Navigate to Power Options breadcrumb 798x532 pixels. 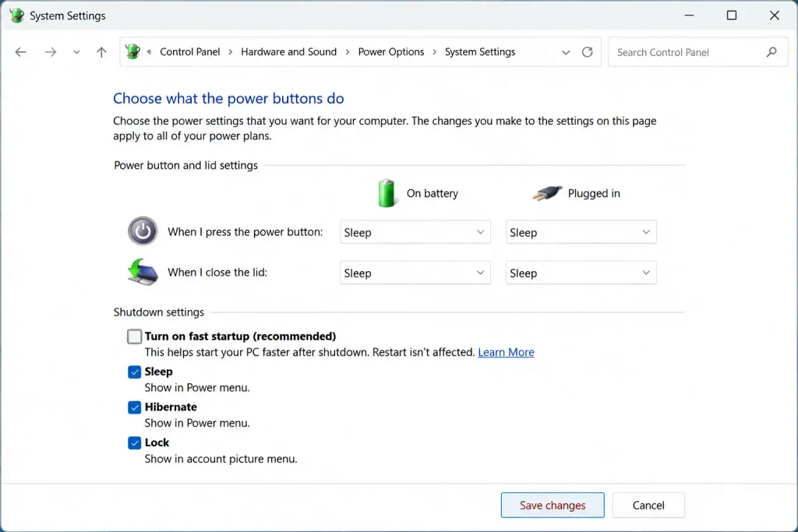point(391,52)
